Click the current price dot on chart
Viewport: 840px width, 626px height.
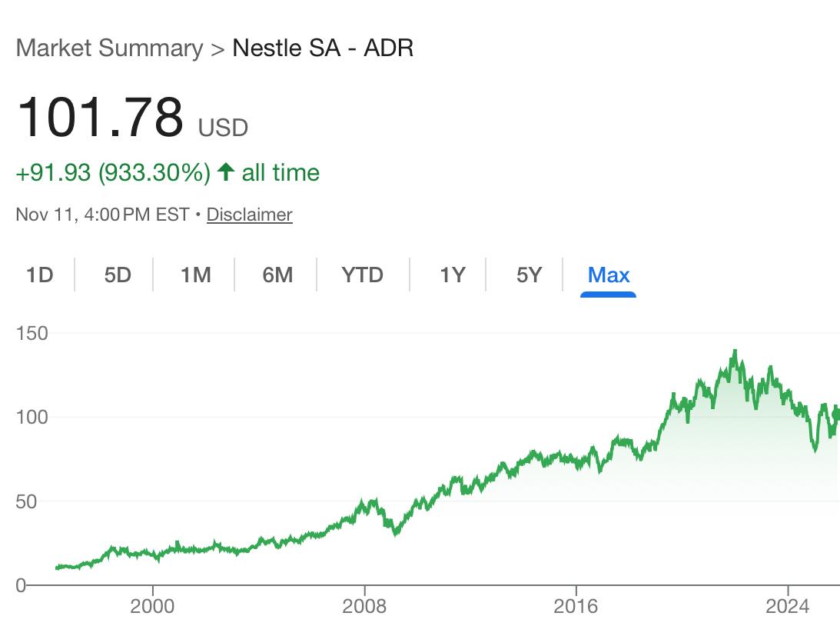coord(837,415)
